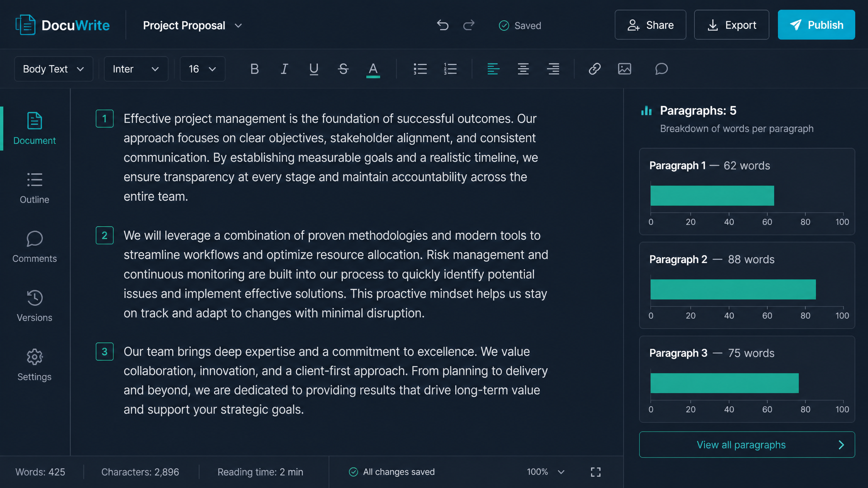
Task: Click the Paragraph 3 word count bar
Action: (725, 383)
